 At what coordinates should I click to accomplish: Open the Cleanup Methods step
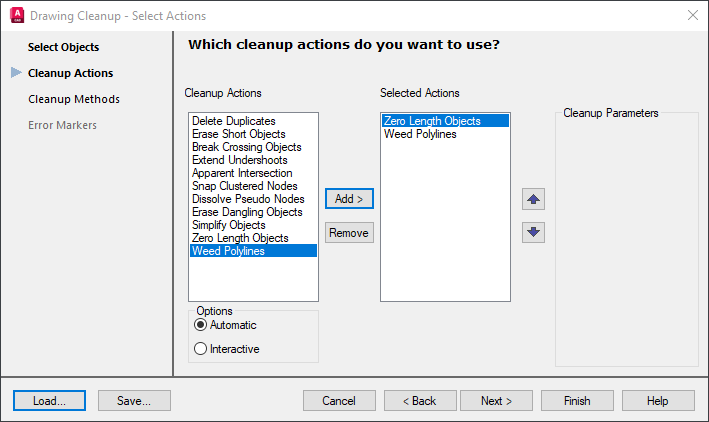[74, 99]
